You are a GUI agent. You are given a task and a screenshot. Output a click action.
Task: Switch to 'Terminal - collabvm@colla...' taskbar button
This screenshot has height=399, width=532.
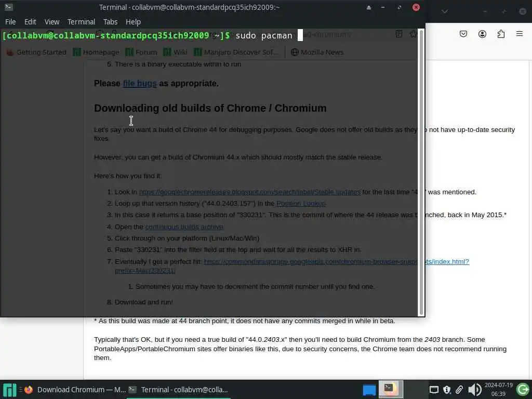(x=179, y=390)
